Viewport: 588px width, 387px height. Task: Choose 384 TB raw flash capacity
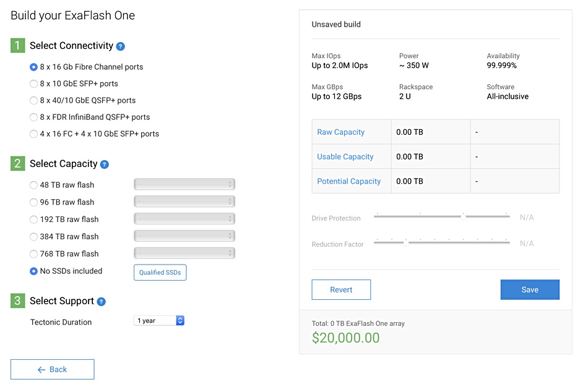pyautogui.click(x=34, y=237)
